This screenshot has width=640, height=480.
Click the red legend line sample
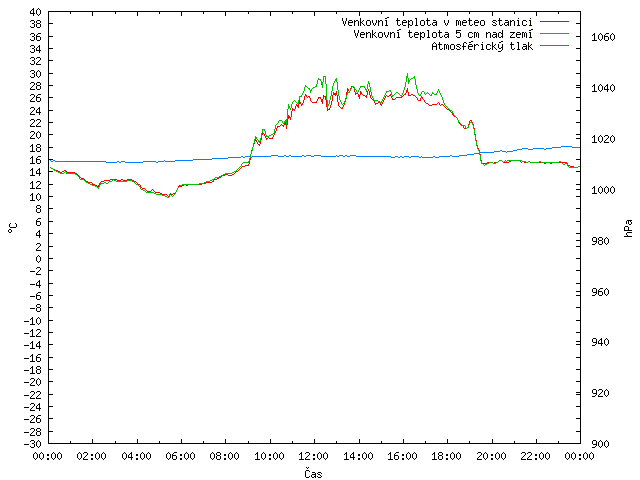(554, 22)
